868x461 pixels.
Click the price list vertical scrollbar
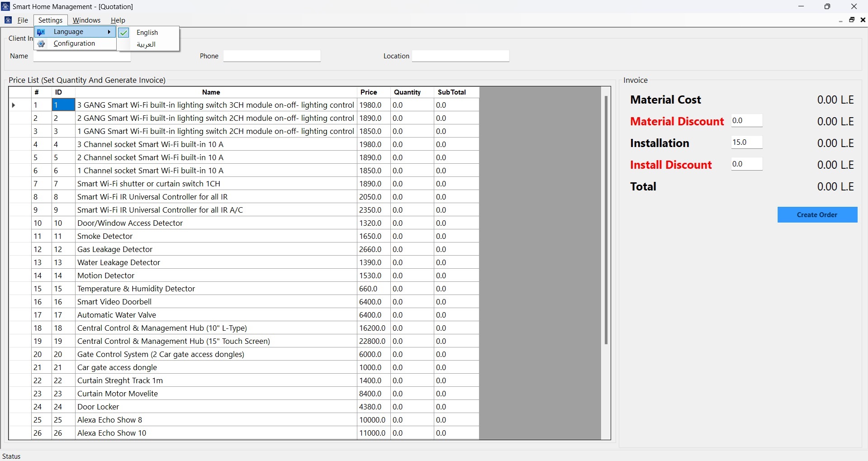tap(606, 220)
